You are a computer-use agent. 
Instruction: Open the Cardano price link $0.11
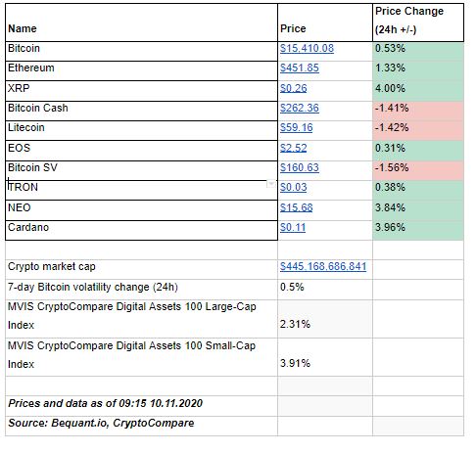tap(293, 227)
